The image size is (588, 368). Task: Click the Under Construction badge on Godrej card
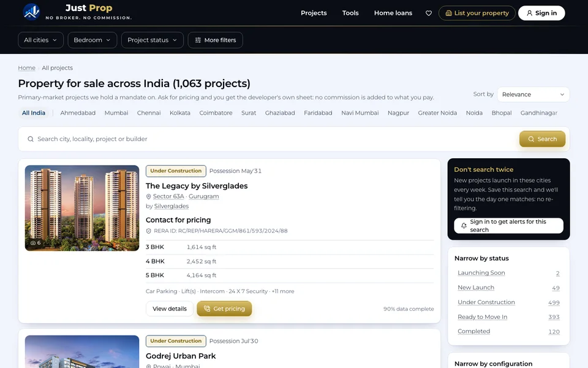click(176, 341)
